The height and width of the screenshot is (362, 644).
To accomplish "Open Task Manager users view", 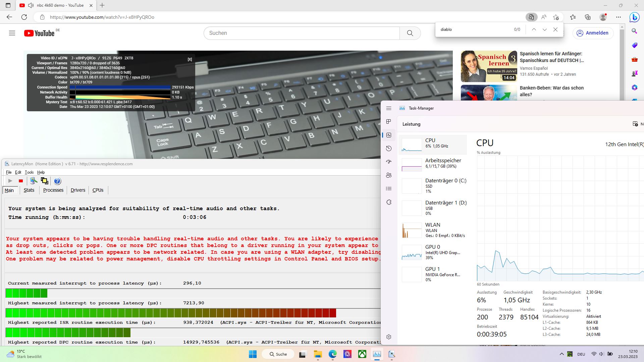I will (389, 175).
